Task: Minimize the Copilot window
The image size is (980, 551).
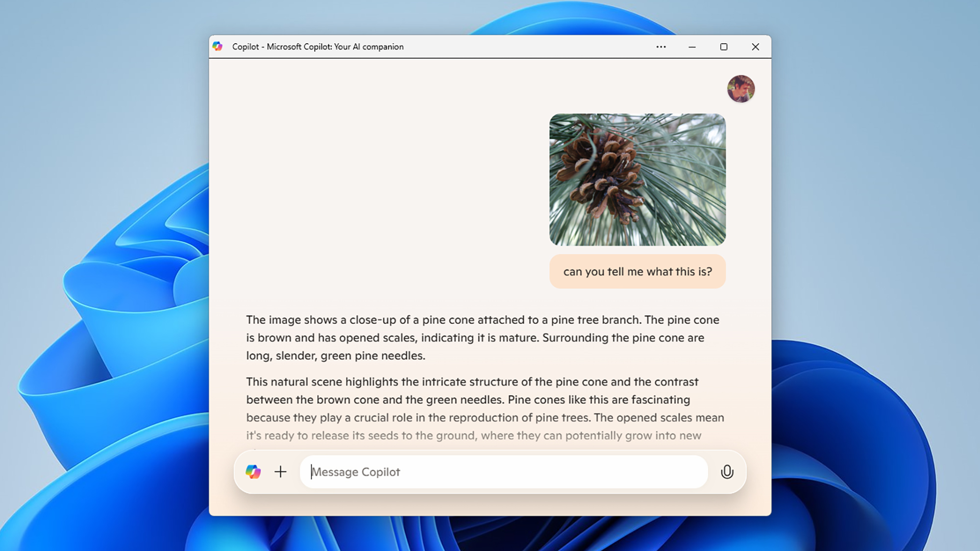Action: tap(692, 47)
